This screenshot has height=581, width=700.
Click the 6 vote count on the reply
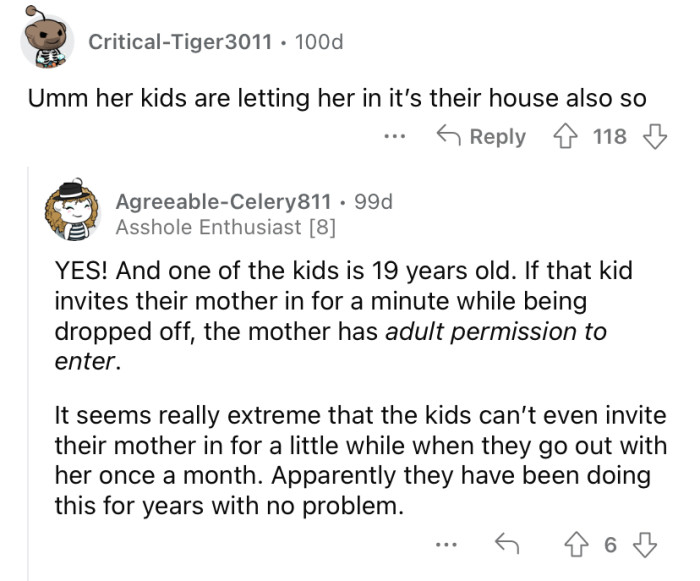click(614, 544)
